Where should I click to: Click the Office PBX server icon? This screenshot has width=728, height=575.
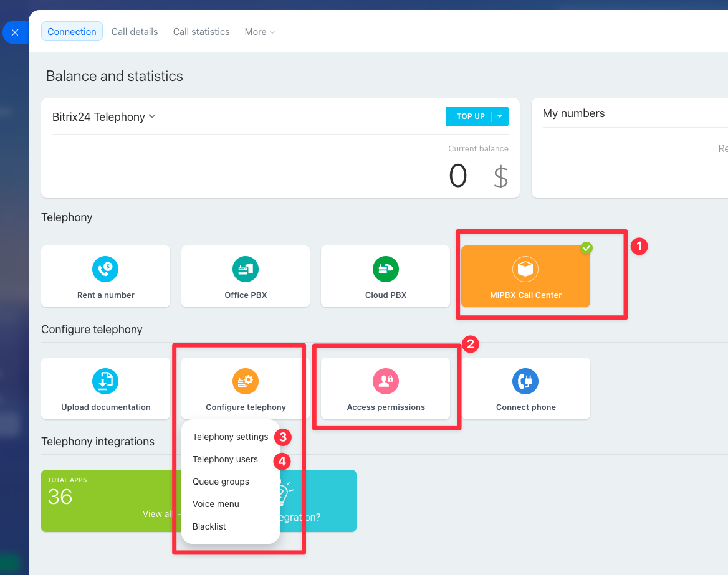pos(246,269)
